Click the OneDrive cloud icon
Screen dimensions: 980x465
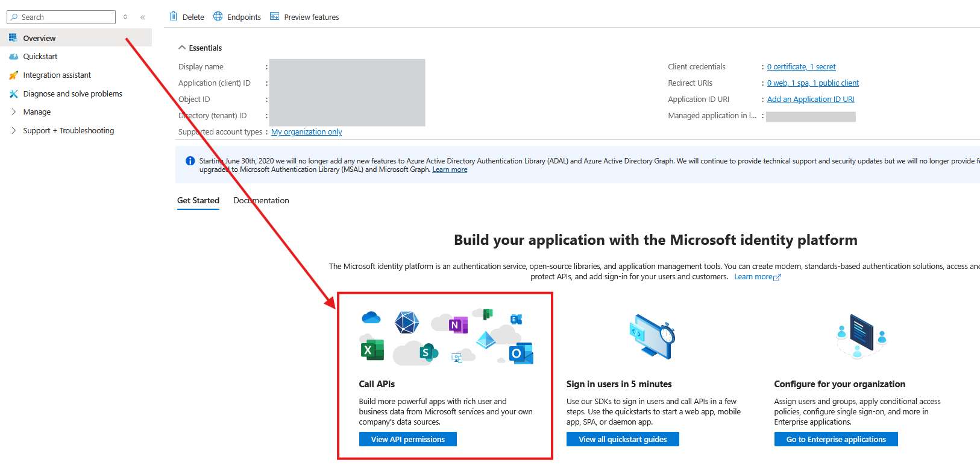click(x=371, y=317)
